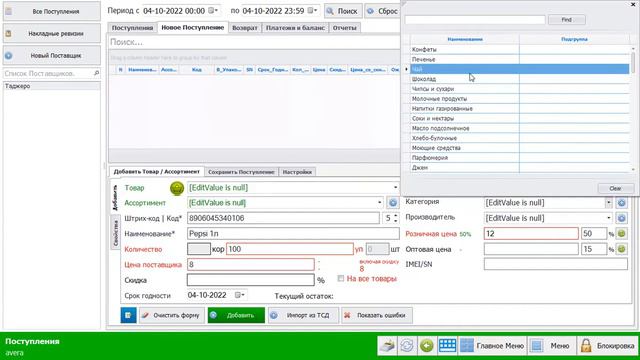Select Добавить Товар / Ассортимент tab
This screenshot has width=640, height=360.
pyautogui.click(x=156, y=171)
